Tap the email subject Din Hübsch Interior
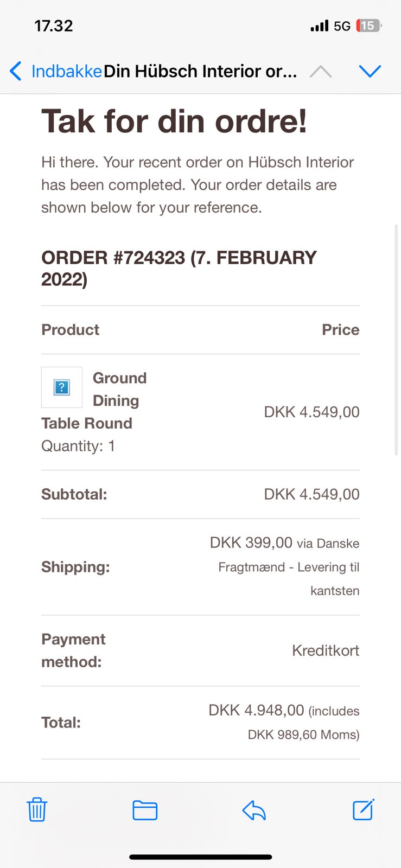401x868 pixels. click(x=200, y=71)
